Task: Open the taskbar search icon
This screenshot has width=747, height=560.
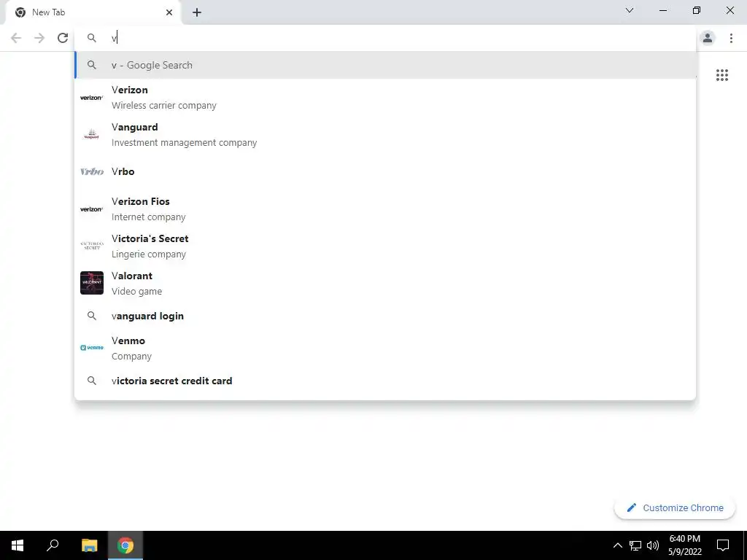Action: (x=53, y=545)
